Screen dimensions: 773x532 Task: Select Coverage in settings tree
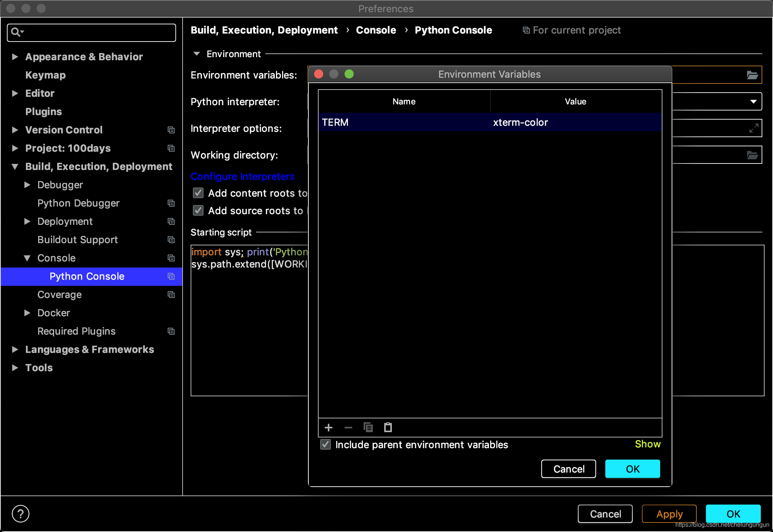(x=59, y=295)
